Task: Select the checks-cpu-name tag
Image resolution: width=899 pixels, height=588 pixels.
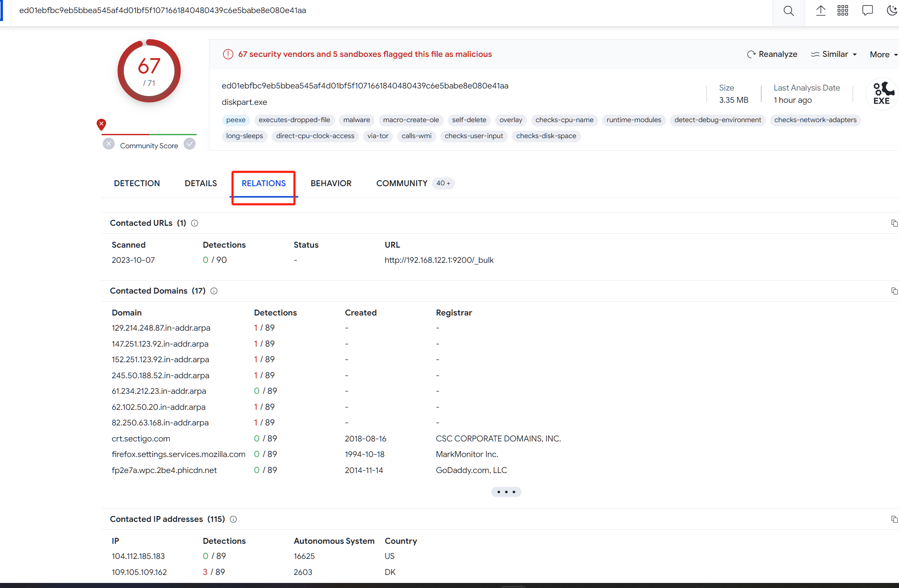Action: (x=565, y=120)
